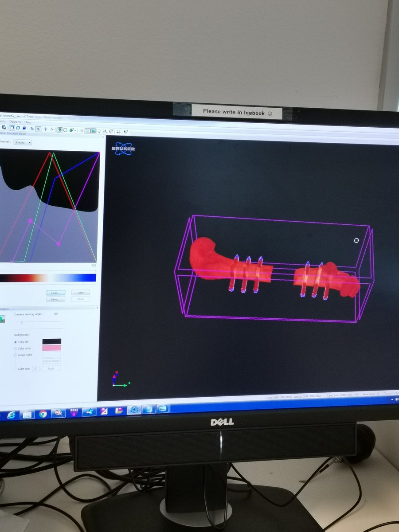The height and width of the screenshot is (532, 399).
Task: Click the Reload image button
Action: tap(51, 361)
